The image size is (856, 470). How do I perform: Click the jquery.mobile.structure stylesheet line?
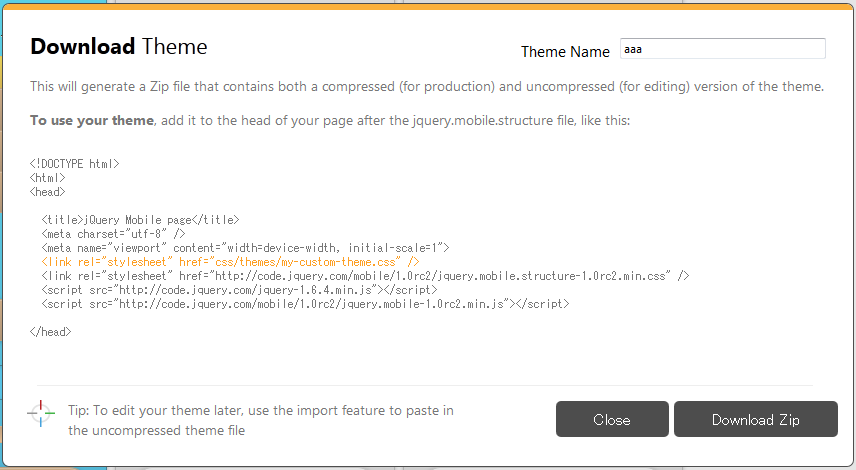pyautogui.click(x=365, y=275)
